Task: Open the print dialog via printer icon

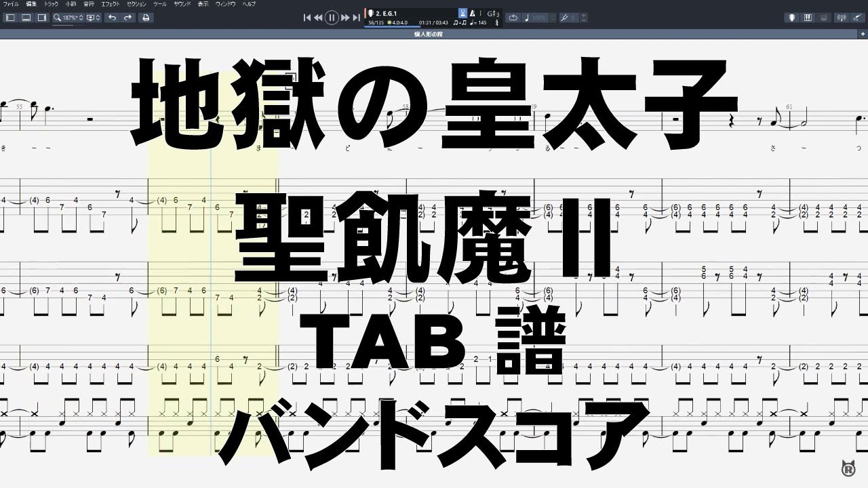Action: 145,18
